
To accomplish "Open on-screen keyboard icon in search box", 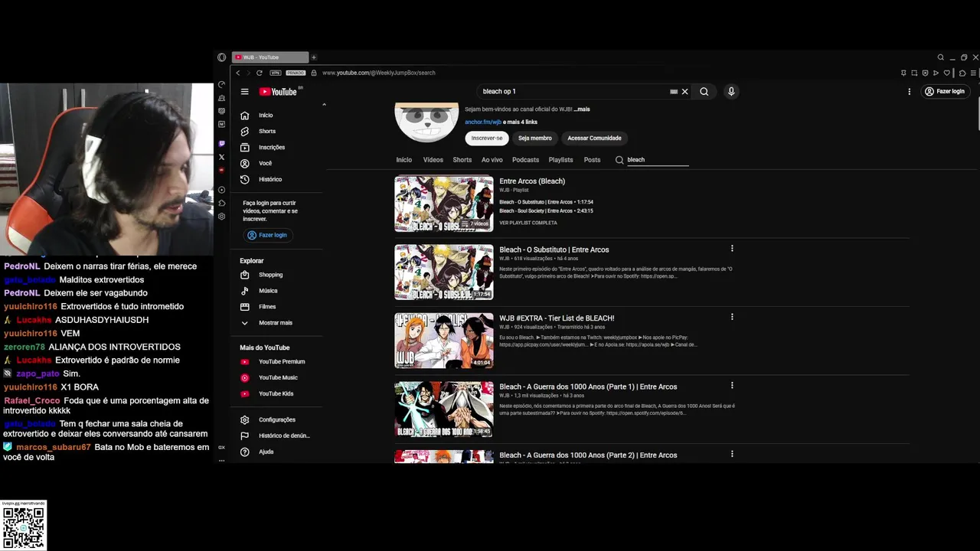I will (x=674, y=92).
